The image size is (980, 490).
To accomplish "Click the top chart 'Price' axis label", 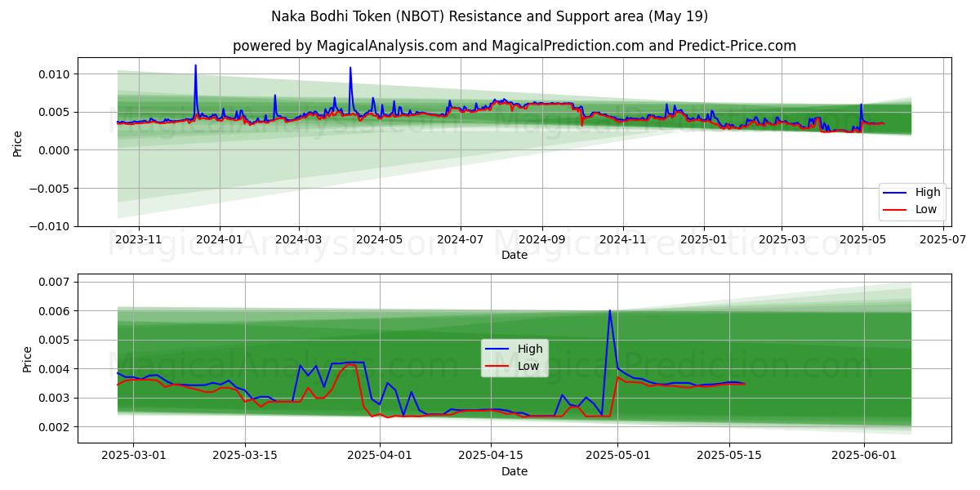I will (x=18, y=144).
